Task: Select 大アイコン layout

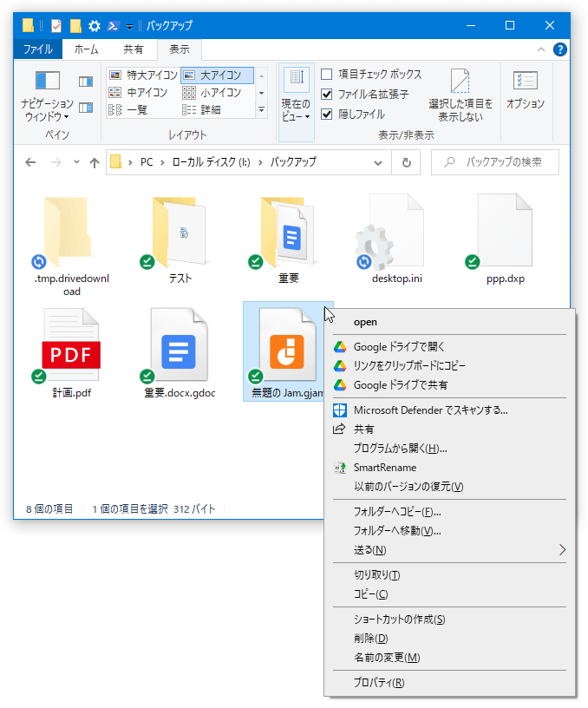Action: click(x=217, y=75)
